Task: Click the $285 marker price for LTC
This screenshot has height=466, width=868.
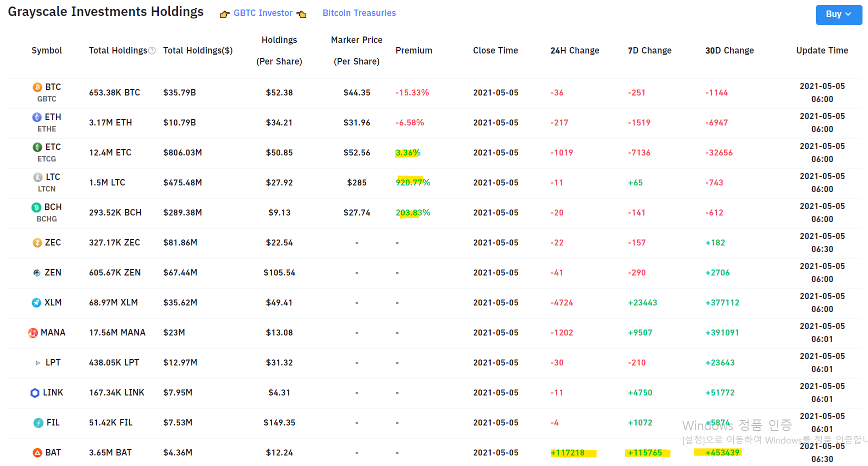Action: (x=357, y=182)
